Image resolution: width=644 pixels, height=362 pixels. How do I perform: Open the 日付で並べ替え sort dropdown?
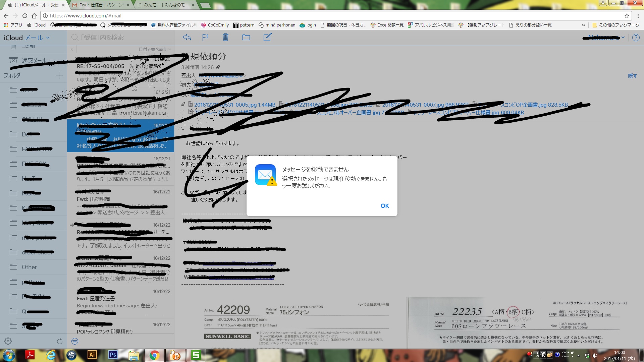(x=155, y=49)
